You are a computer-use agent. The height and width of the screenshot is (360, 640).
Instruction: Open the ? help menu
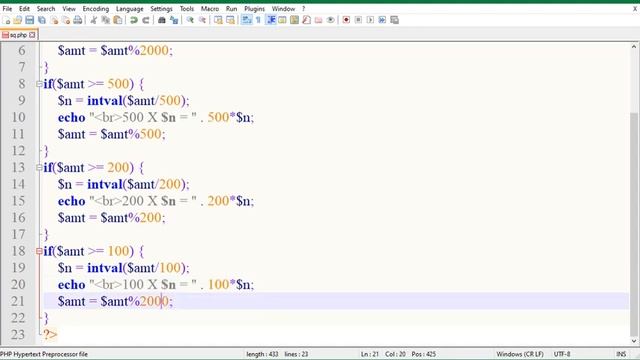(303, 9)
